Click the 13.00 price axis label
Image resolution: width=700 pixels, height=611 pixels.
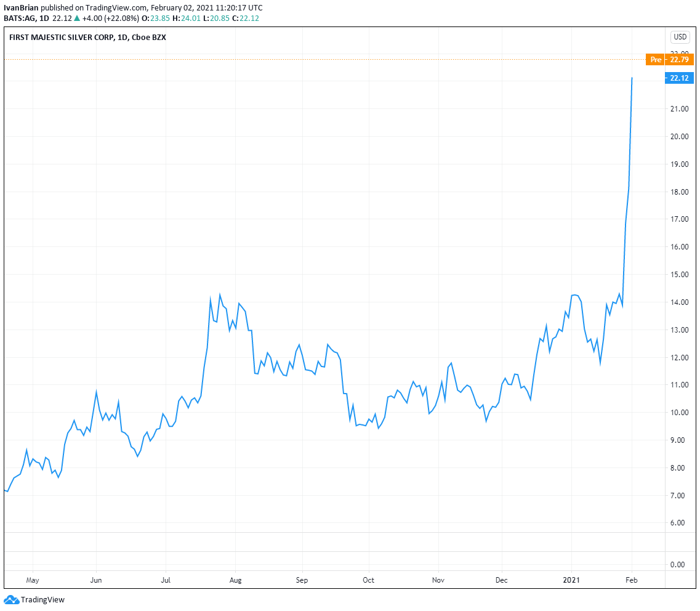click(x=680, y=330)
